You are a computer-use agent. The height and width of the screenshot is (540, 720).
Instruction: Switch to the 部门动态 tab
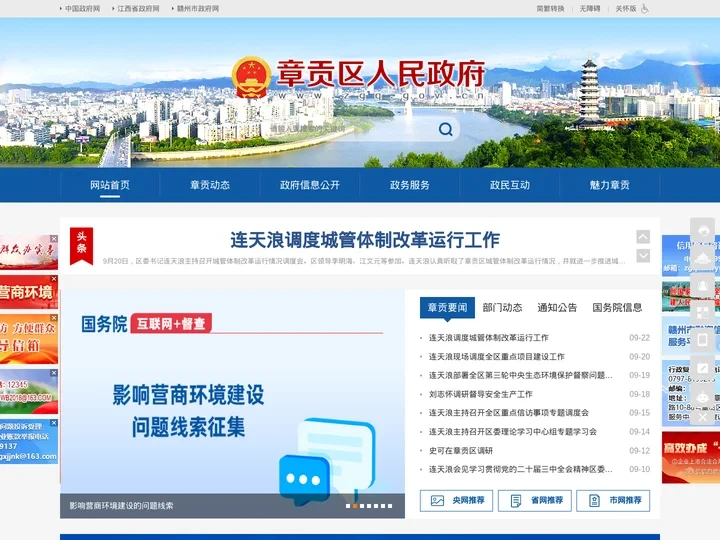pyautogui.click(x=502, y=308)
